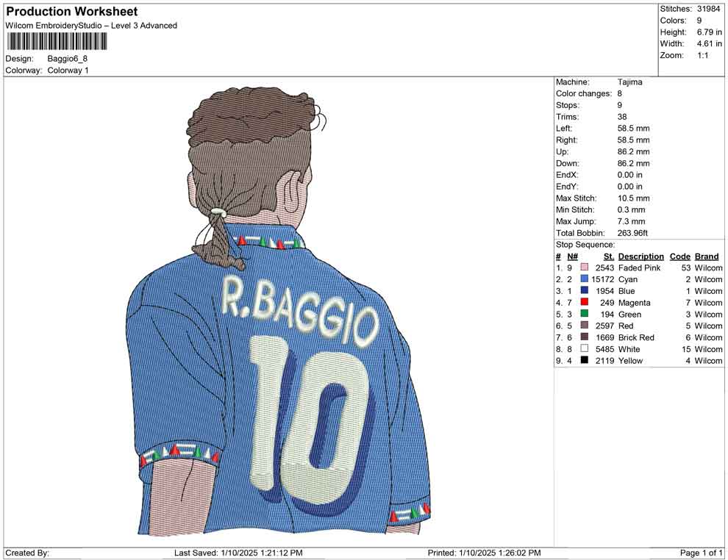Select the Green thread color swatch
This screenshot has height=560, width=728.
585,314
